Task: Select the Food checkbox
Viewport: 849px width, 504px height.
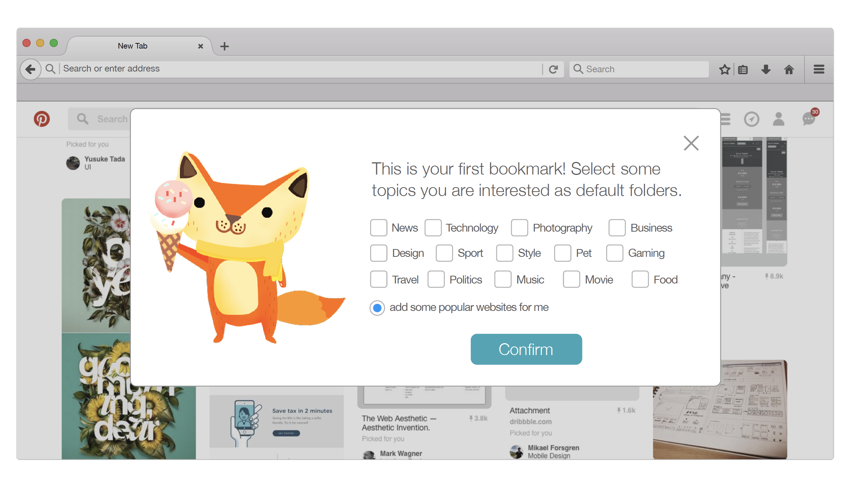Action: coord(640,279)
